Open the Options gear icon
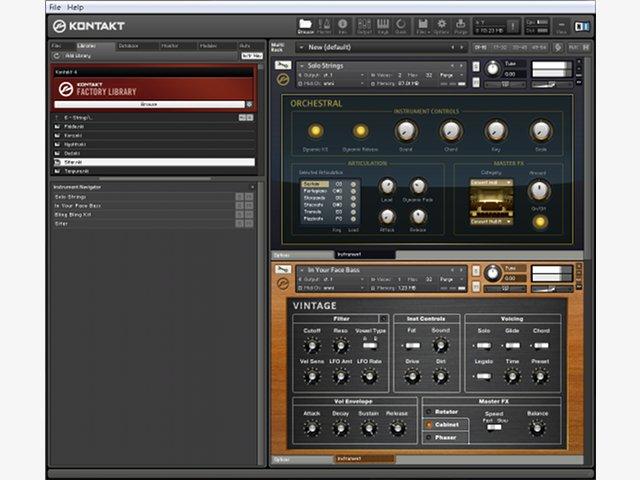Screen dimensions: 640x480 442,24
